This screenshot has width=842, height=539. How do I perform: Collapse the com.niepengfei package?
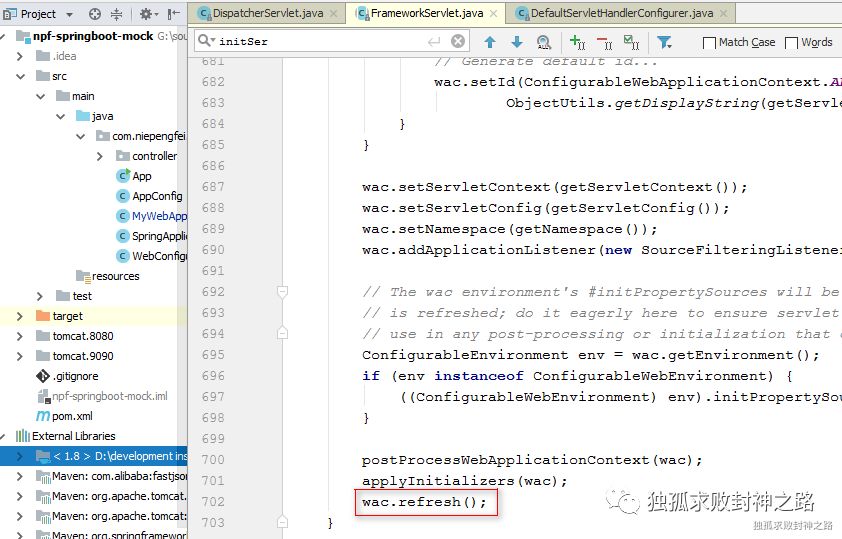81,136
